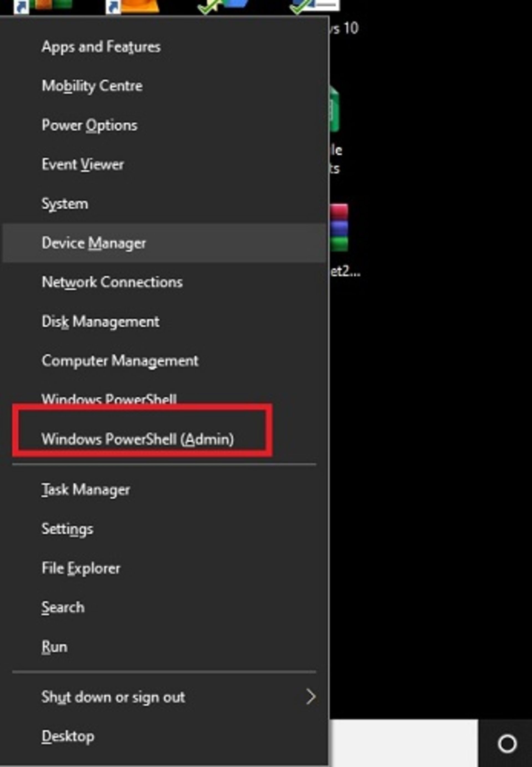
Task: Open Apps and Features
Action: click(x=164, y=47)
